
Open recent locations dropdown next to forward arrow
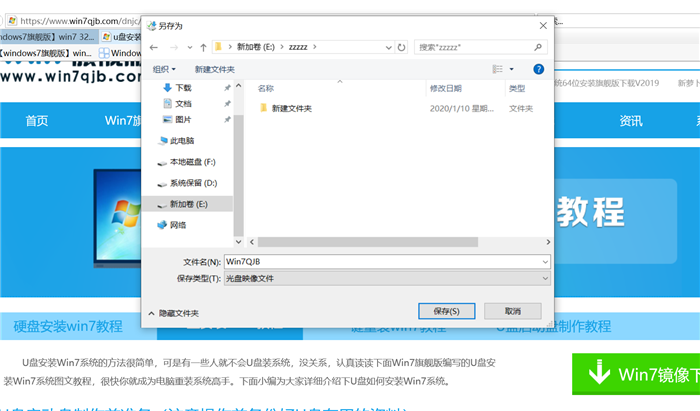[190, 47]
